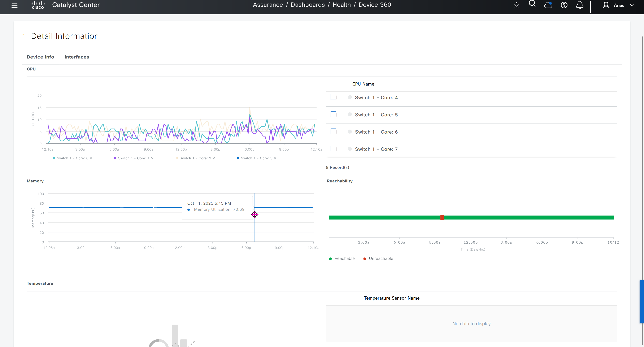Enable the Switch 1 - Core: 5 checkbox
Screen dimensions: 644x347
click(x=333, y=114)
